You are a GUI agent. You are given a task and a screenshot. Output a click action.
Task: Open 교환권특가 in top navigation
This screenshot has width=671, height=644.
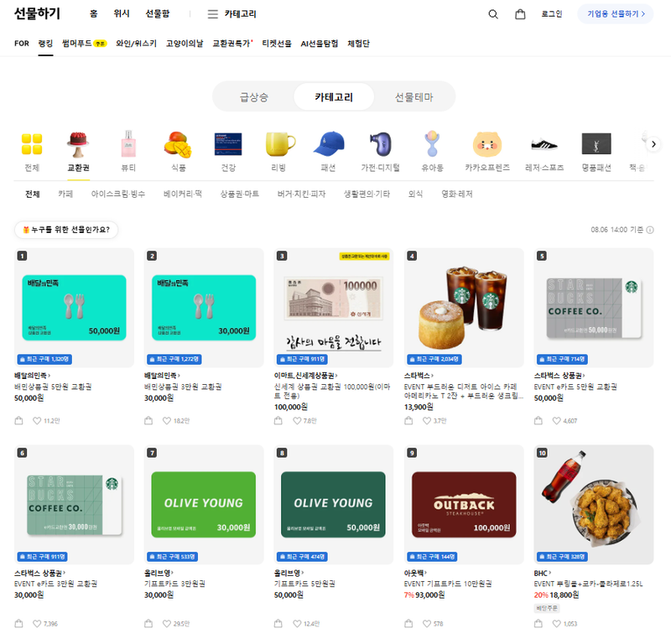(x=232, y=44)
